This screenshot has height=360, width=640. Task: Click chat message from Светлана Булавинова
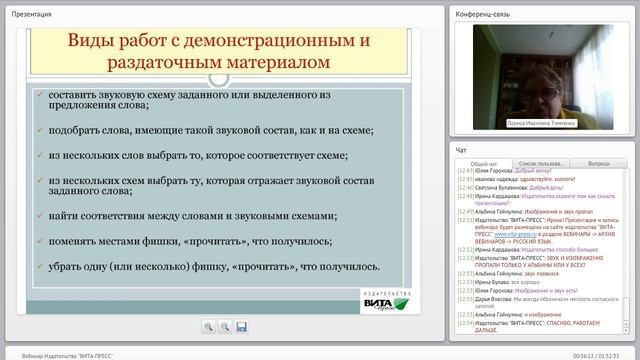(510, 187)
